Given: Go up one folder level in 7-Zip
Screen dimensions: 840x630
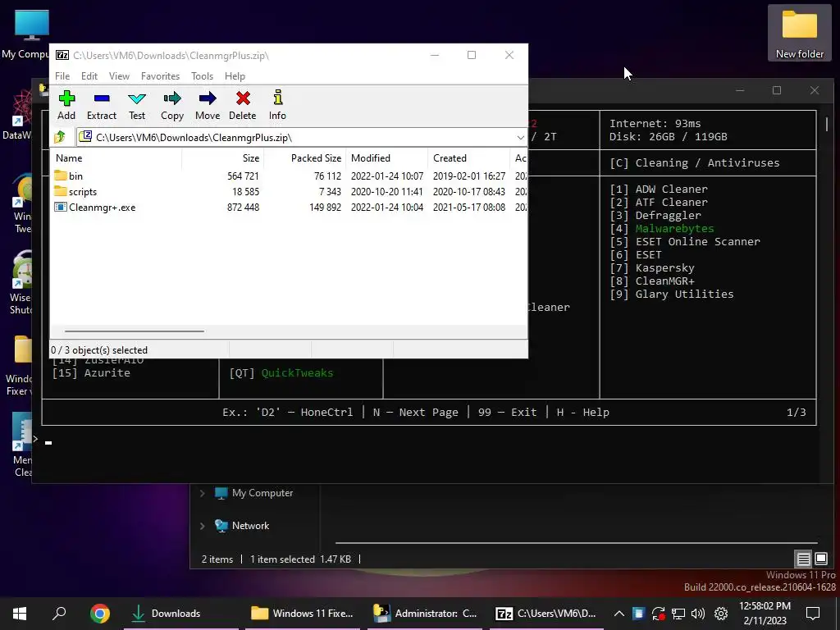Looking at the screenshot, I should click(60, 137).
